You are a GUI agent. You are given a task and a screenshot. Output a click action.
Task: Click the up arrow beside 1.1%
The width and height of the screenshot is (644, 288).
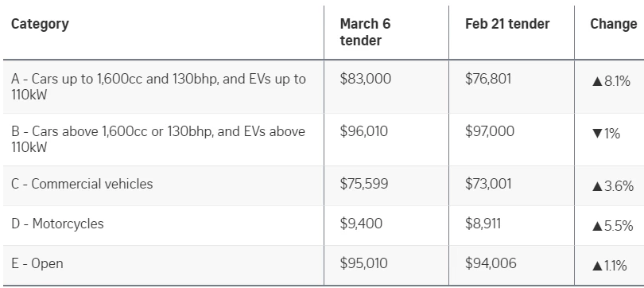tap(597, 266)
